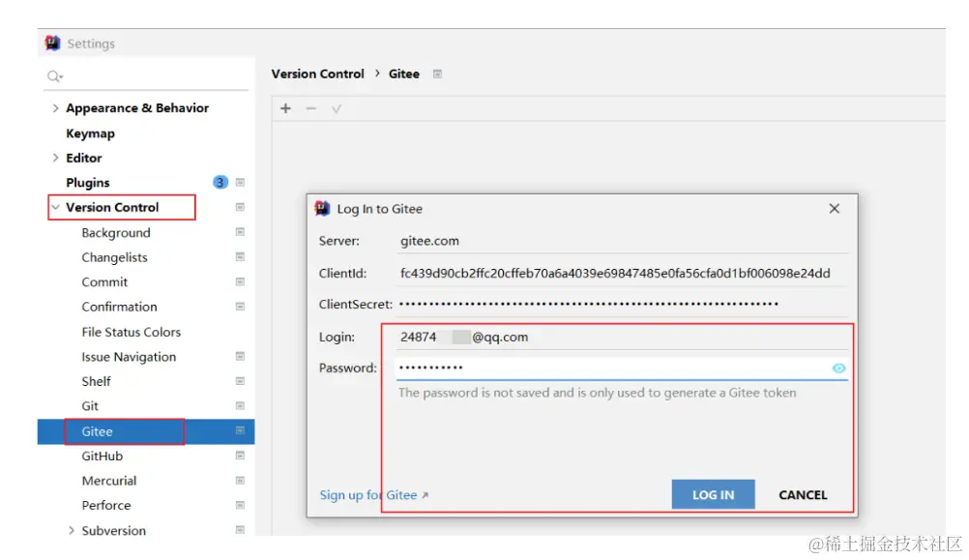
Task: Focus the ClientSecret input field
Action: [x=621, y=304]
